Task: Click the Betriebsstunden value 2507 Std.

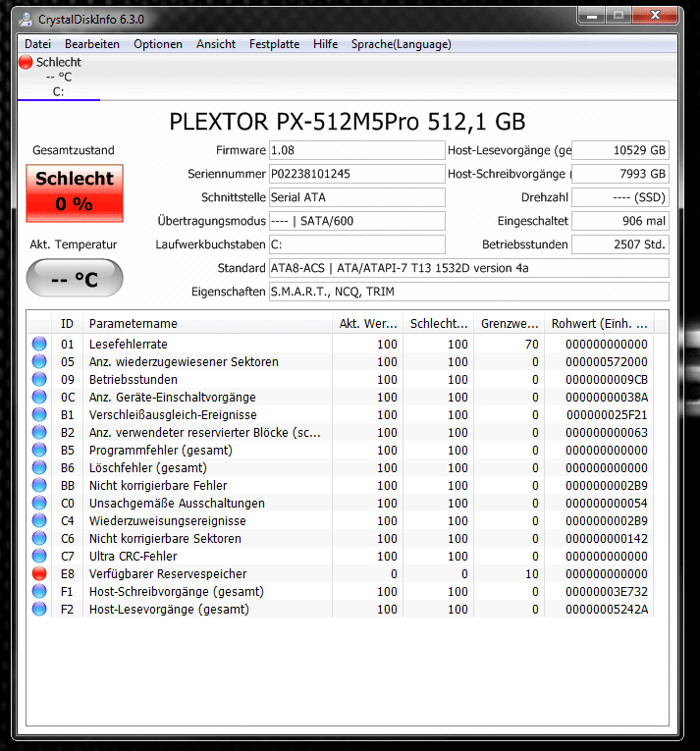Action: pos(620,244)
